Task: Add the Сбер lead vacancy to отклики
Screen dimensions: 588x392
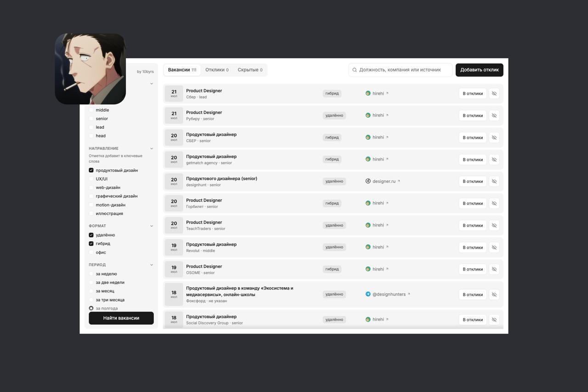Action: pyautogui.click(x=473, y=93)
